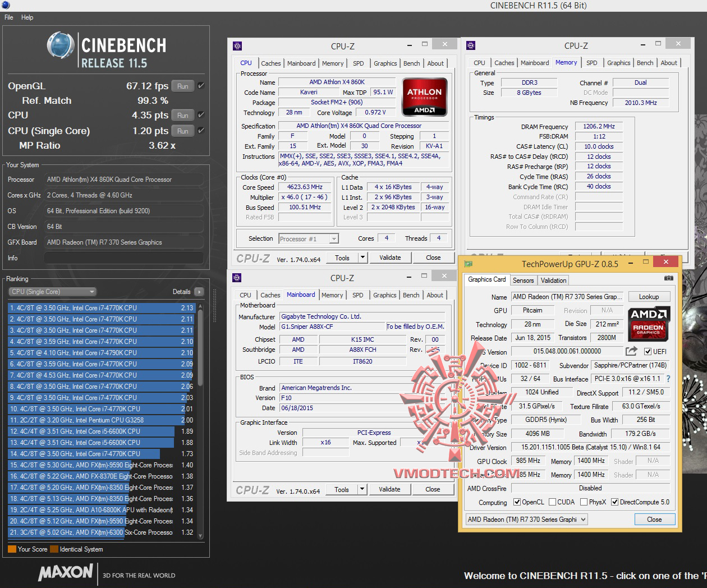Select ranking row 11 Intel Pentium CPU G3258

[x=101, y=420]
